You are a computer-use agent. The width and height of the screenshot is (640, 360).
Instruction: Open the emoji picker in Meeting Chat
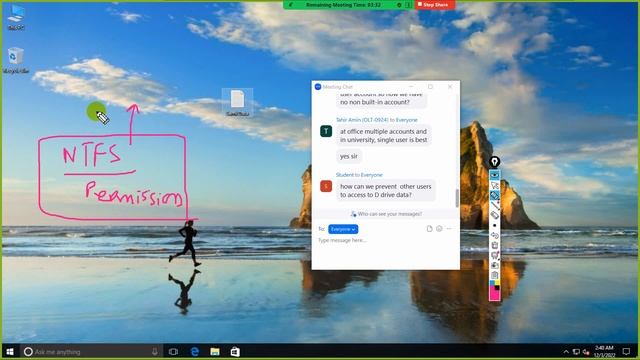click(439, 229)
